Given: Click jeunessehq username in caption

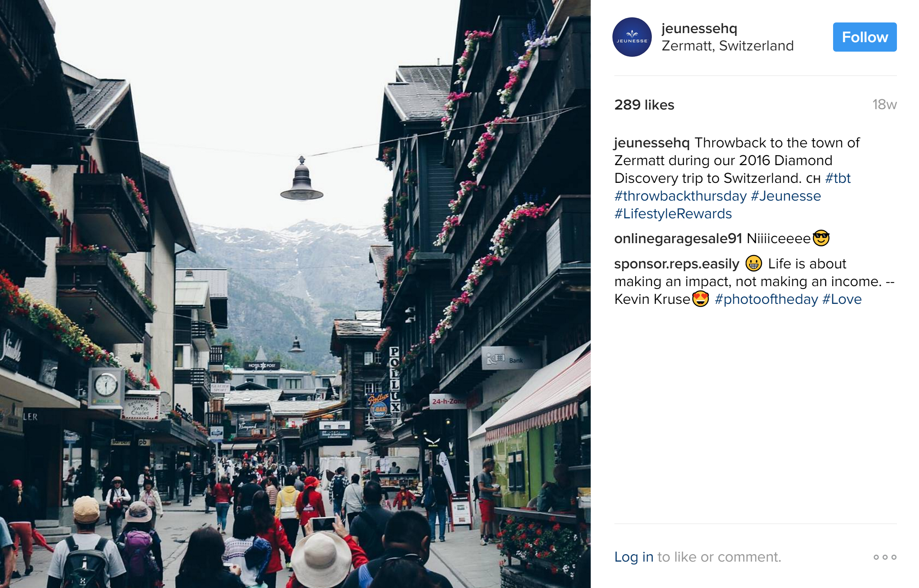Looking at the screenshot, I should [652, 143].
